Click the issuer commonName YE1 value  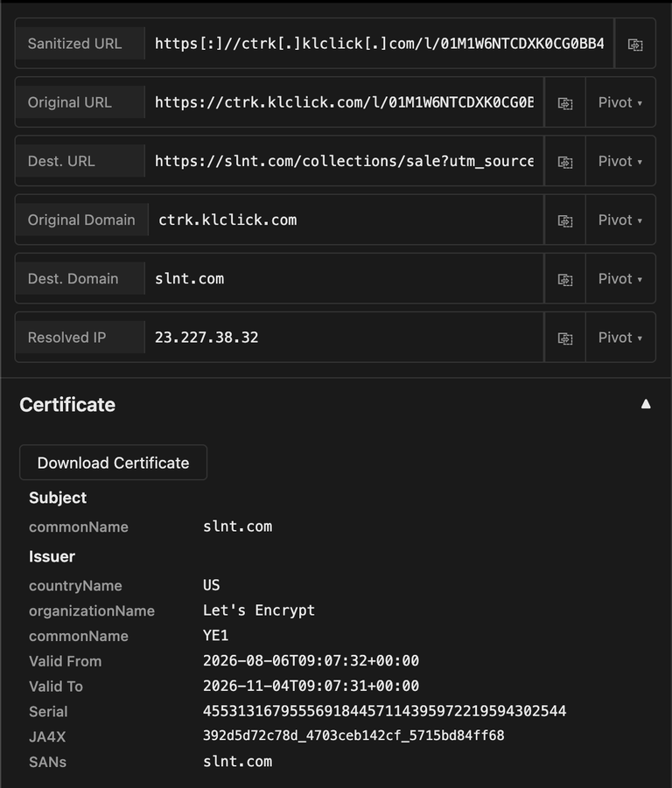[x=215, y=636]
